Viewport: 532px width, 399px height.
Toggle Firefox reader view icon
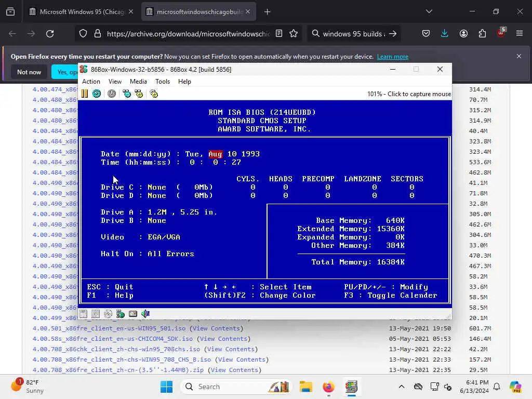point(279,34)
